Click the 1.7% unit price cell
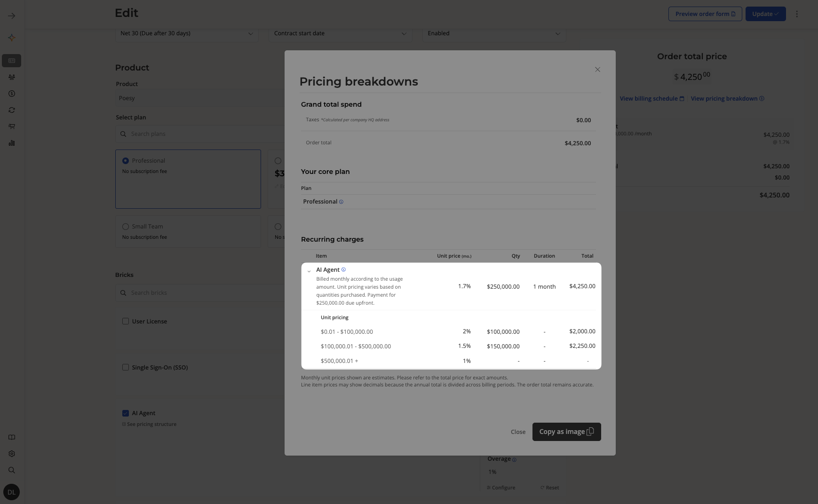This screenshot has height=504, width=818. (x=464, y=286)
